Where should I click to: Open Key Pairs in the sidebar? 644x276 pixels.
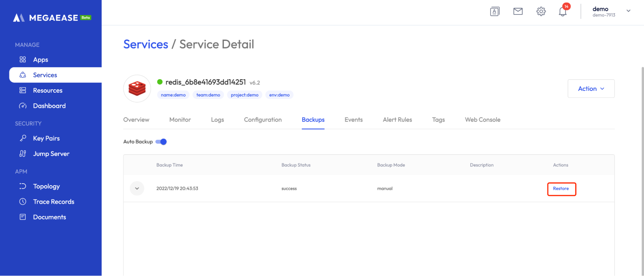coord(46,138)
